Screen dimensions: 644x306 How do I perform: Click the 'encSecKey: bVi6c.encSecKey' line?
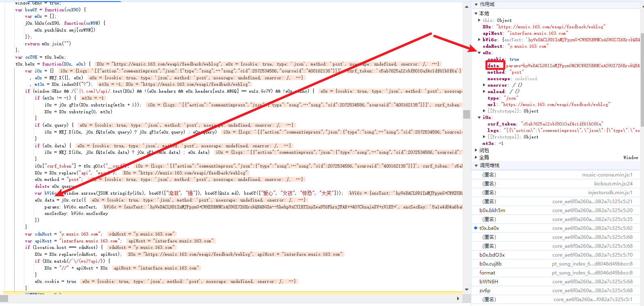(76, 213)
